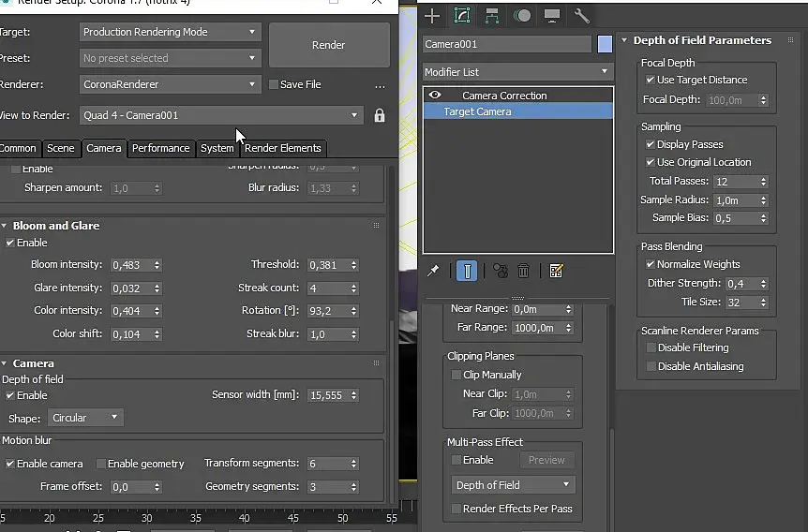This screenshot has height=532, width=808.
Task: Select the Camera tab
Action: tap(103, 148)
